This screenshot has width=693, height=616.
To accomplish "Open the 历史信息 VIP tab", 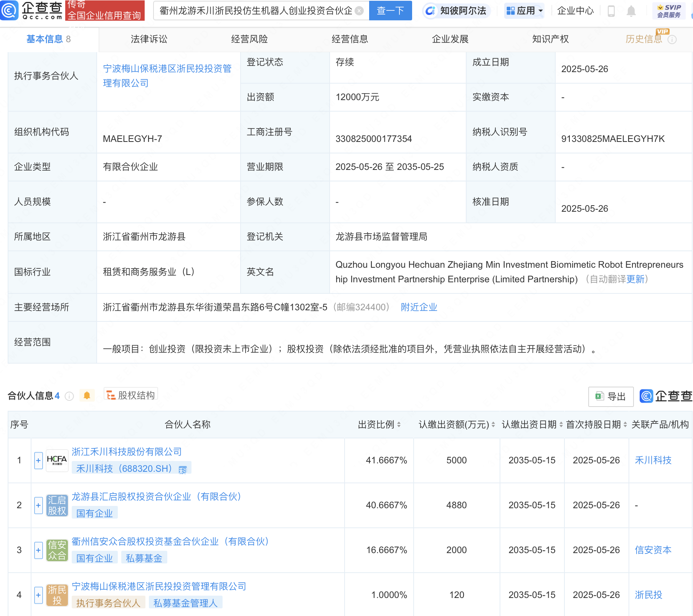I will (644, 39).
